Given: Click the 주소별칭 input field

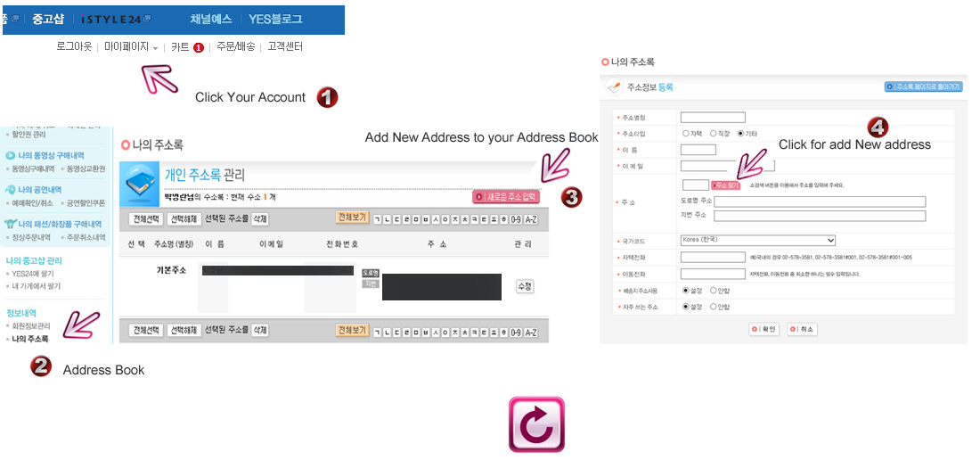Looking at the screenshot, I should tap(713, 118).
